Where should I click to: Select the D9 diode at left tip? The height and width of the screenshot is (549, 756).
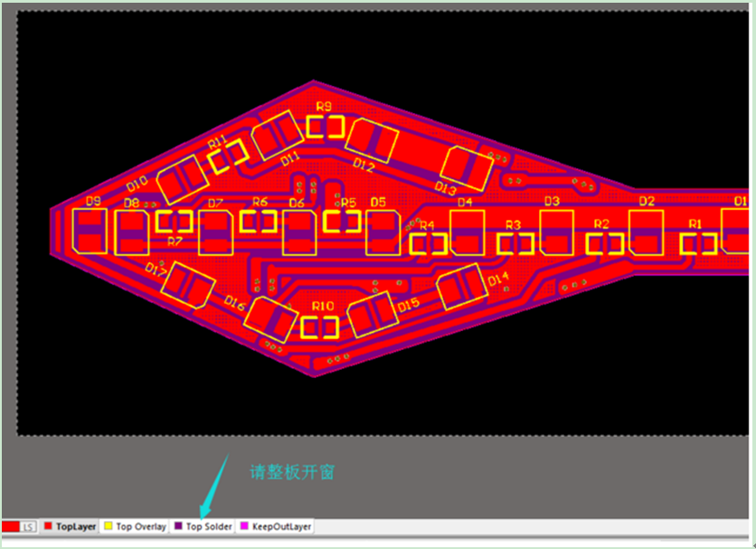coord(89,232)
